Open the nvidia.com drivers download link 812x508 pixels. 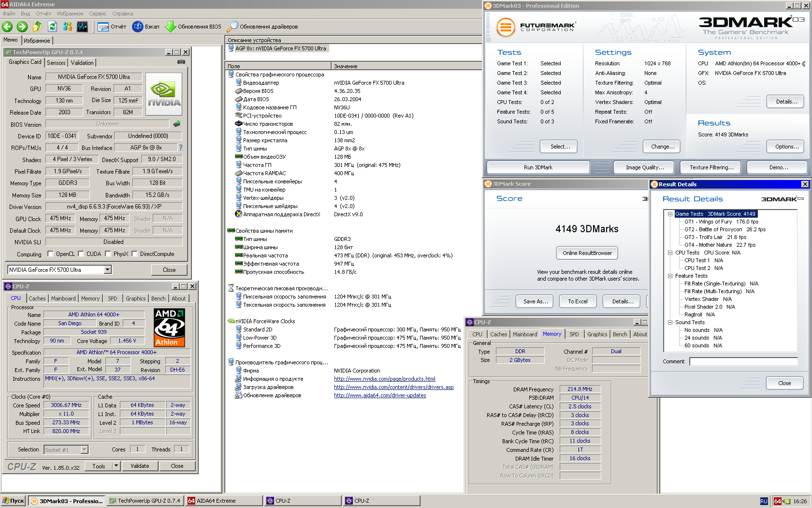tap(394, 387)
